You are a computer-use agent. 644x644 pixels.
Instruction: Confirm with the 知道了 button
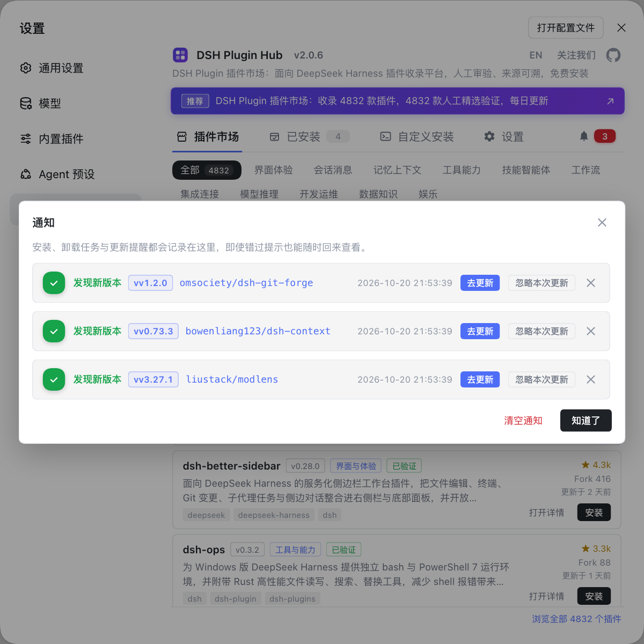pos(586,421)
